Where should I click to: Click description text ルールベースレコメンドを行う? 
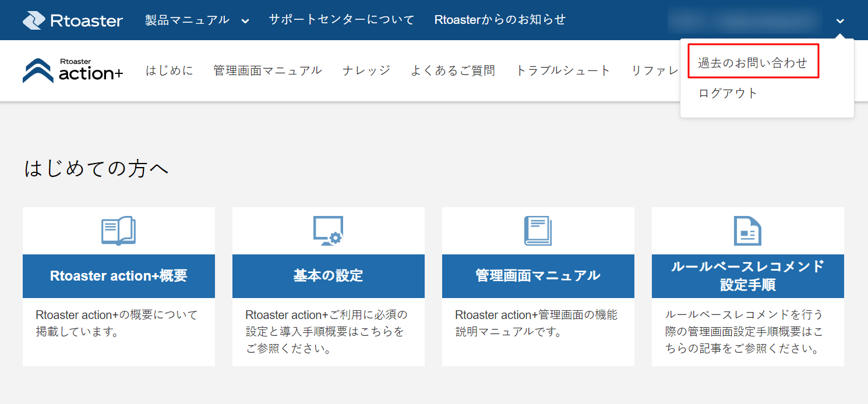[744, 315]
